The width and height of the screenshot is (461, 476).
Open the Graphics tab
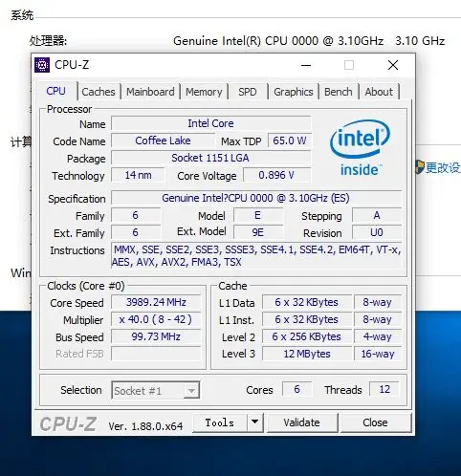(294, 92)
